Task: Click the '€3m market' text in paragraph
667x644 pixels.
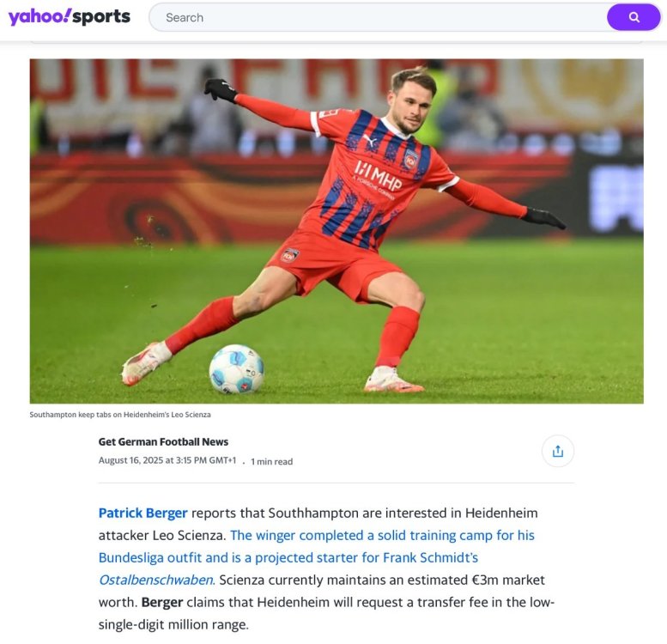Action: (508, 580)
